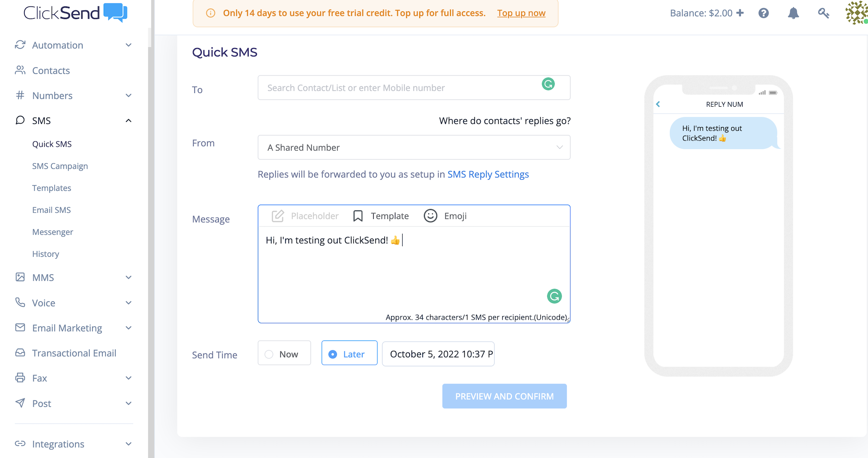868x458 pixels.
Task: Click the MMS image icon in sidebar
Action: pyautogui.click(x=20, y=277)
